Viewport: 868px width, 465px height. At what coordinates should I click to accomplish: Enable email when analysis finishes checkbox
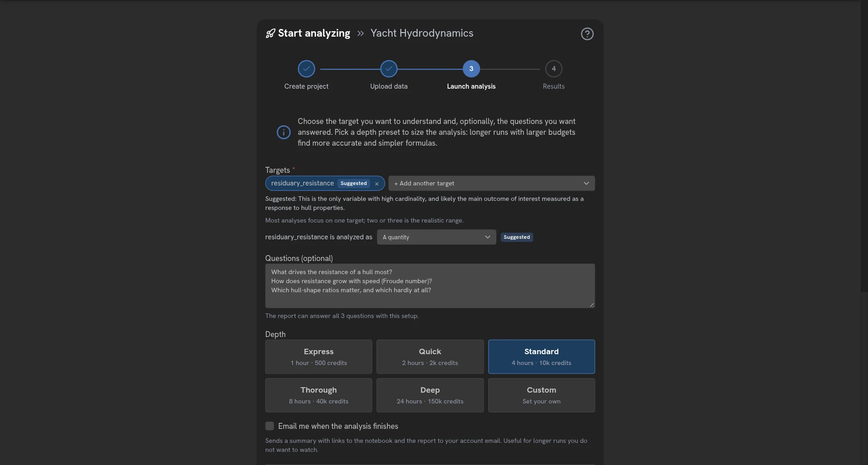tap(269, 426)
